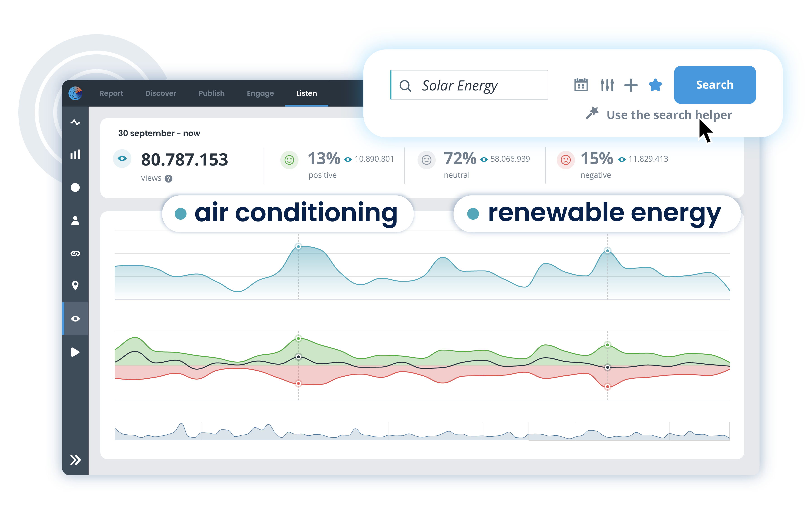This screenshot has width=812, height=509.
Task: Open the bar chart sidebar icon
Action: click(75, 155)
